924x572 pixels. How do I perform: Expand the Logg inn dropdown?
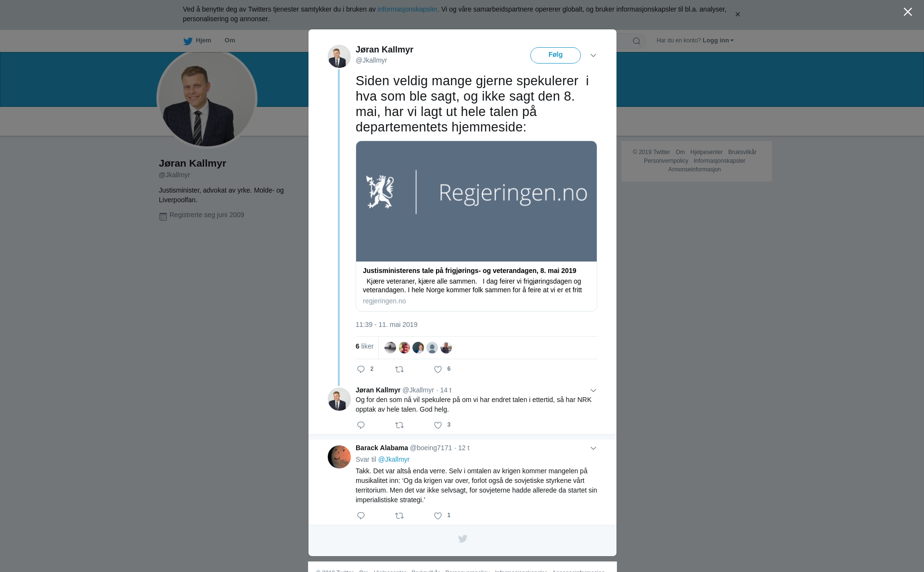pos(718,40)
